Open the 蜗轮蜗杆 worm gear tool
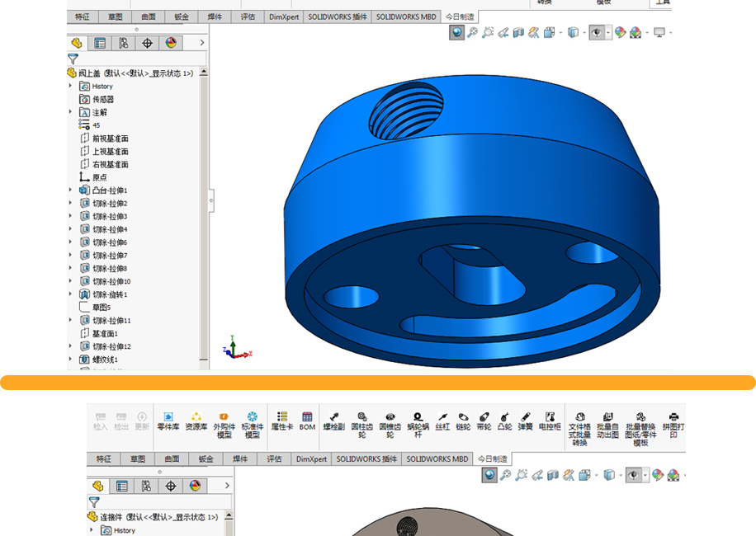The image size is (756, 536). click(x=418, y=426)
